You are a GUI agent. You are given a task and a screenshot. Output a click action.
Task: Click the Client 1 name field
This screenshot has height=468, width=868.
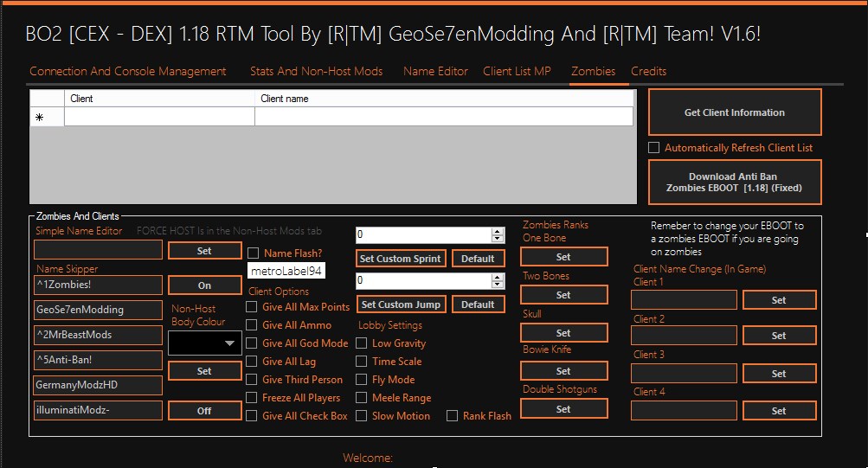coord(684,300)
